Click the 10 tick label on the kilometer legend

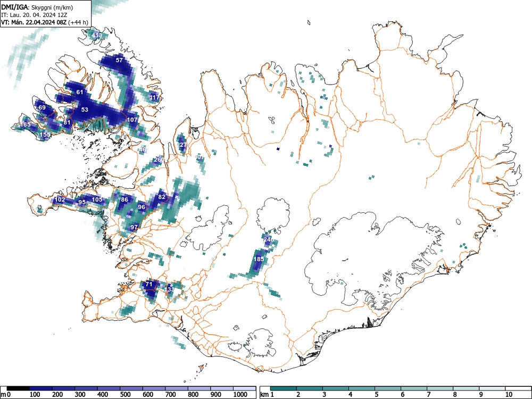pyautogui.click(x=509, y=395)
